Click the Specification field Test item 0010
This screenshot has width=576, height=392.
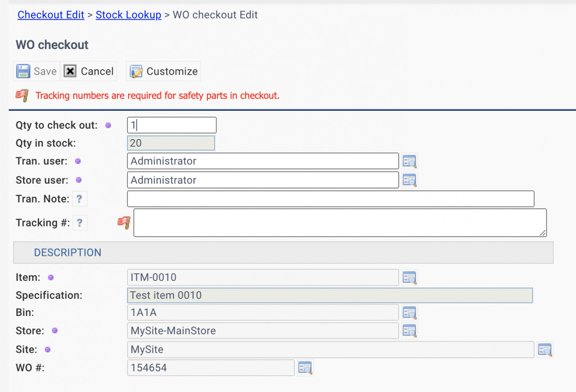point(330,295)
